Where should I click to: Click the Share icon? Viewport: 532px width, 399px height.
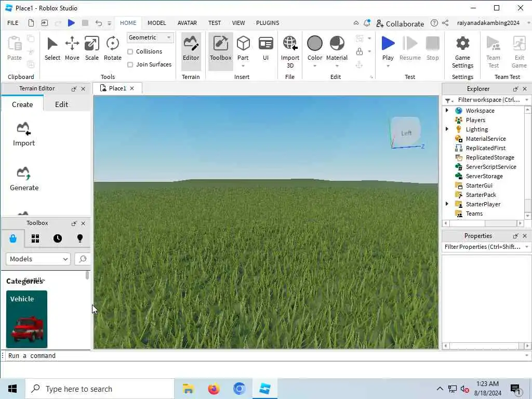click(x=445, y=23)
